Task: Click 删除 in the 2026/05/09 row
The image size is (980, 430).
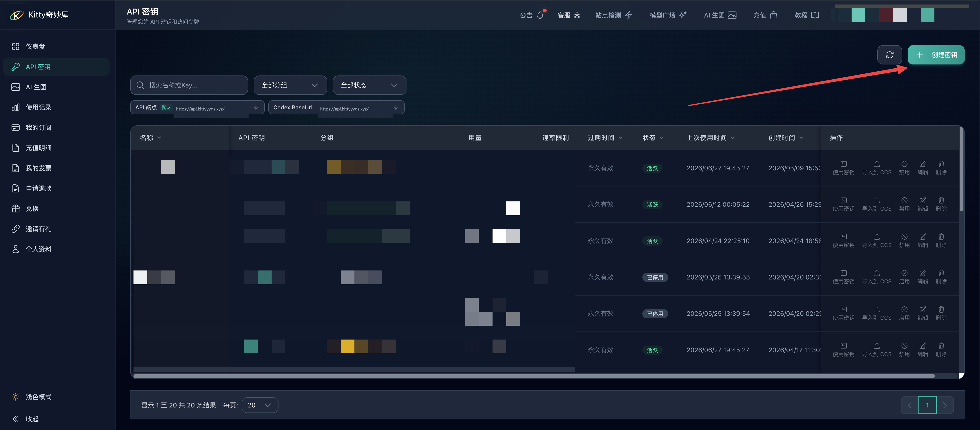Action: click(941, 168)
